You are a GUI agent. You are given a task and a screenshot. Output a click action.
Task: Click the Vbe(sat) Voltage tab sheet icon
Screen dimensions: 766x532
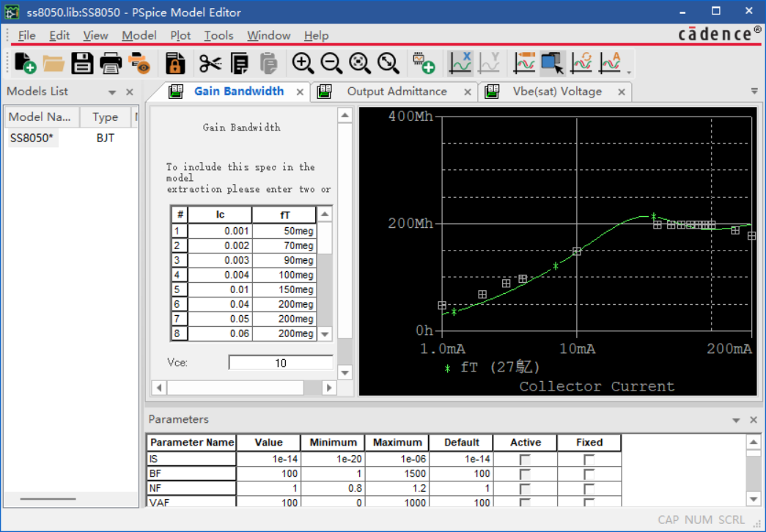[x=492, y=92]
